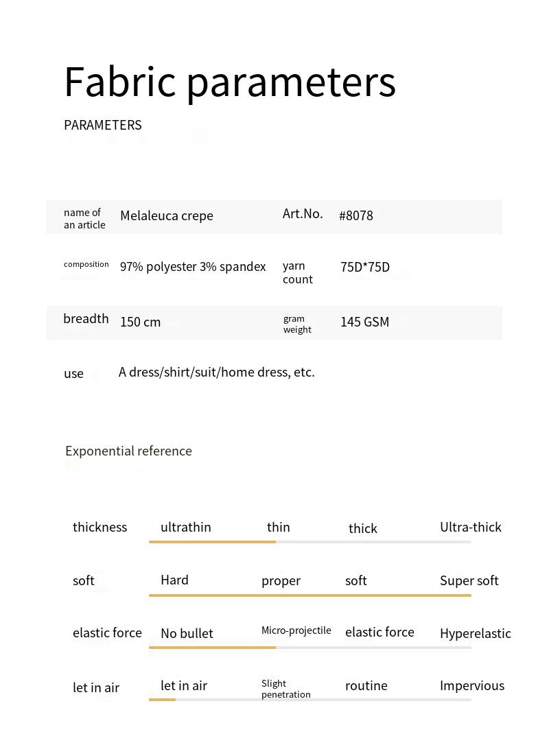
Task: Click the 145 GSM gram weight value
Action: tap(364, 322)
